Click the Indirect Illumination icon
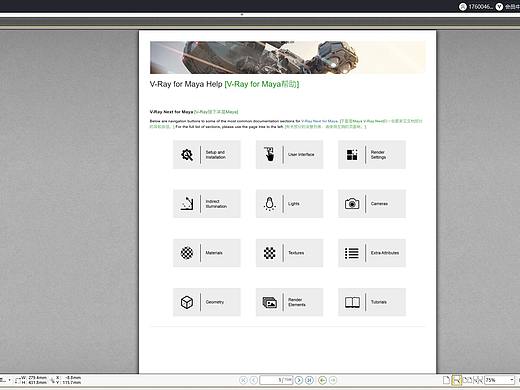520x390 pixels. 187,204
